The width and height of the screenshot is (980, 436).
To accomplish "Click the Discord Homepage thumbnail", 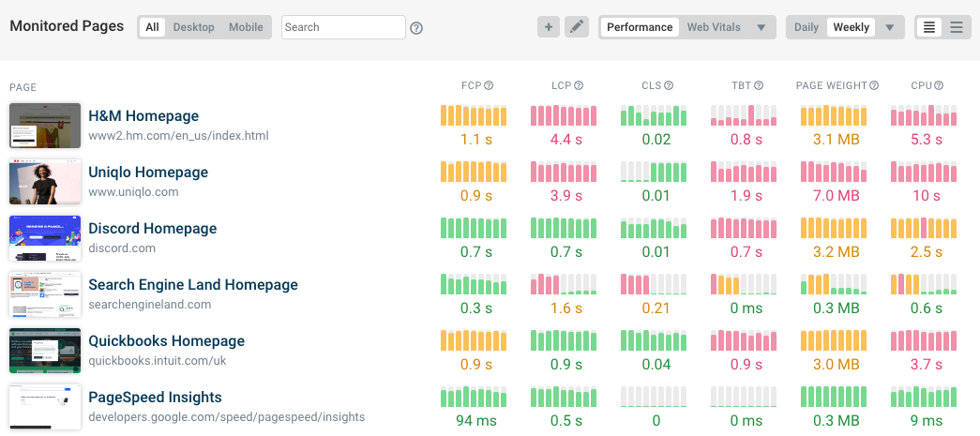I will click(45, 238).
